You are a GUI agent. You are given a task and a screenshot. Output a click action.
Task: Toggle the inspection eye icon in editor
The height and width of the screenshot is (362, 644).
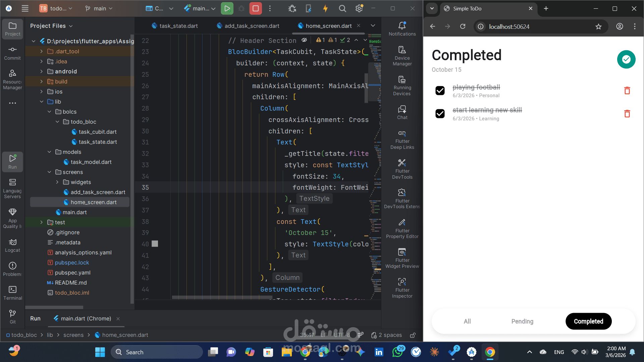tap(304, 40)
